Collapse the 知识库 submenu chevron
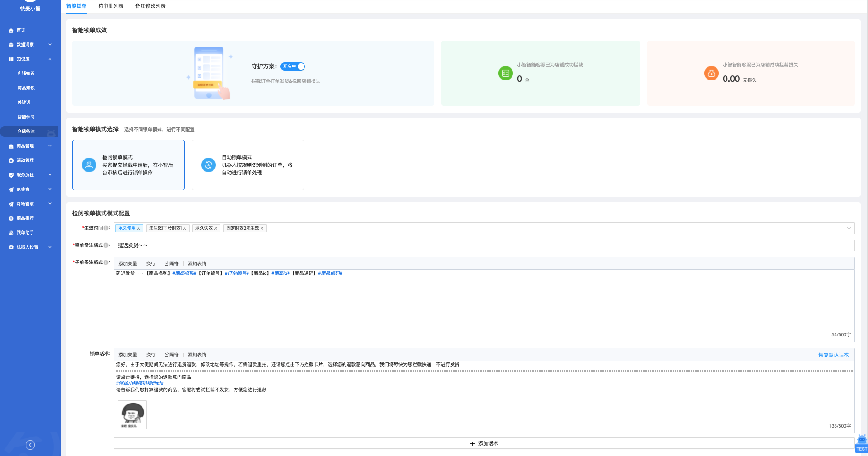 point(50,59)
